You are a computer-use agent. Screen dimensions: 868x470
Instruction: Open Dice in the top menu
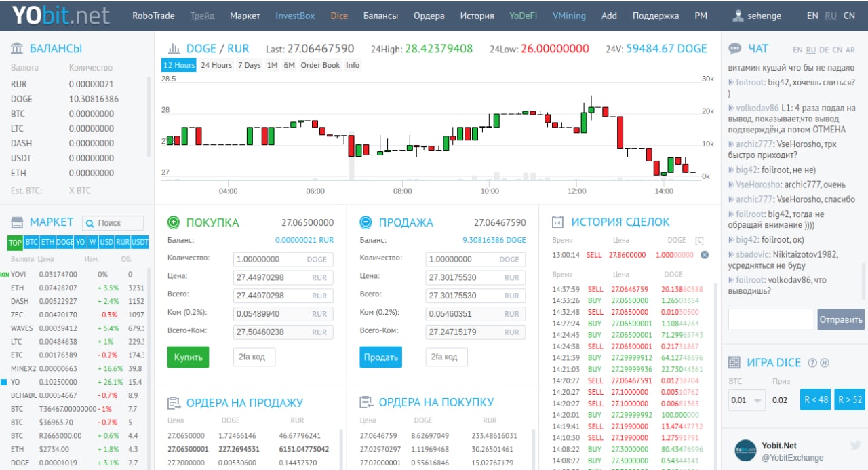[x=339, y=16]
